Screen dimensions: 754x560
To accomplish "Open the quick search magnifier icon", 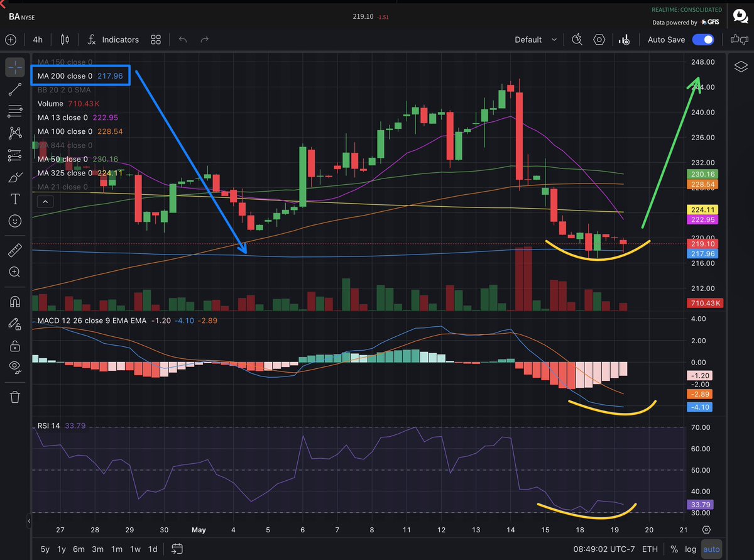I will (577, 40).
